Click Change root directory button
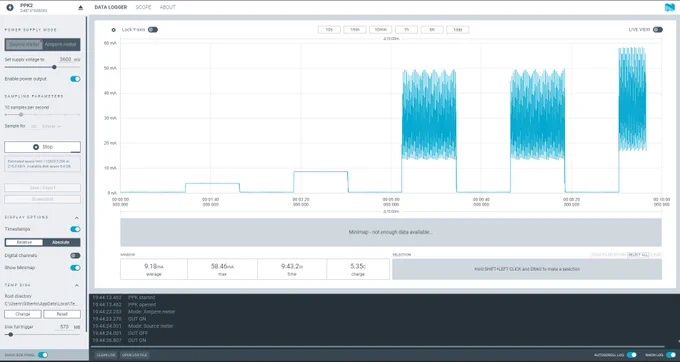This screenshot has width=680, height=362. (x=23, y=314)
